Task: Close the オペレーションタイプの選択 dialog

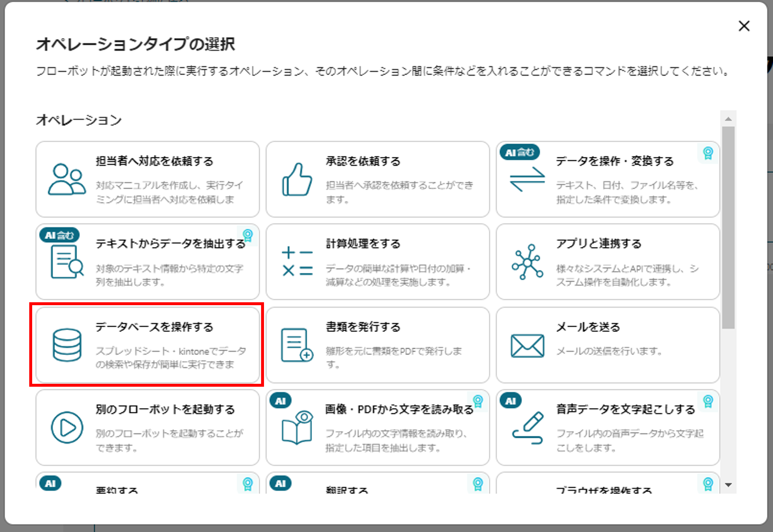Action: (744, 26)
